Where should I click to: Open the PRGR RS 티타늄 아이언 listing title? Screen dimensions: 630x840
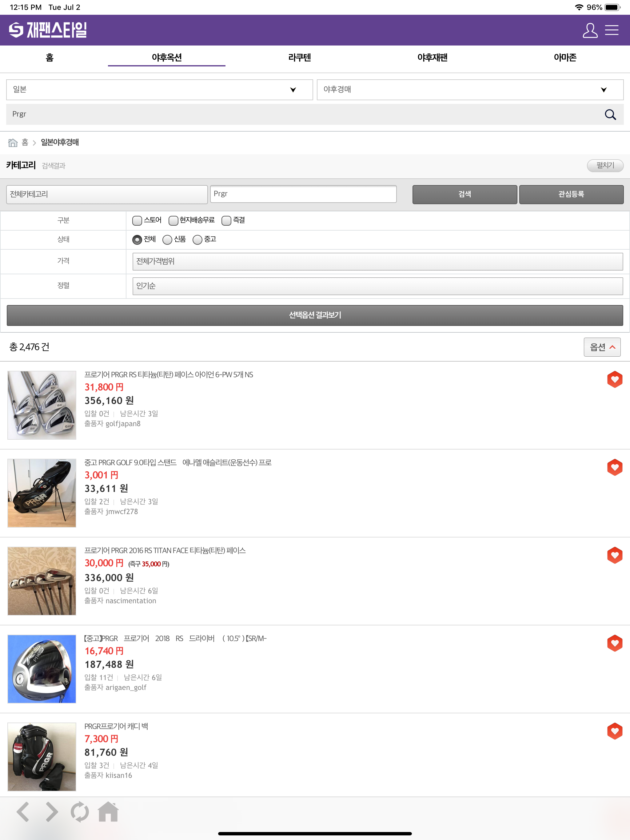tap(169, 375)
